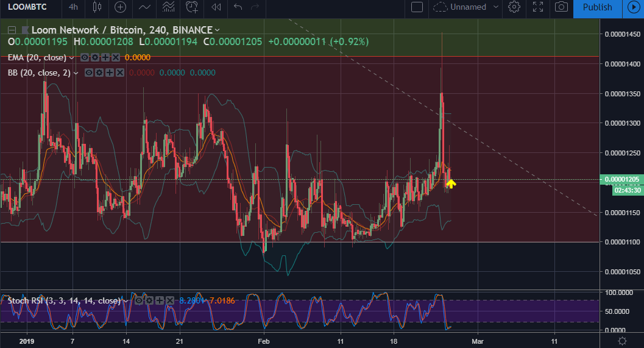Click the 0.00001100 price axis label
Viewport: 644px width, 348px height.
click(622, 242)
